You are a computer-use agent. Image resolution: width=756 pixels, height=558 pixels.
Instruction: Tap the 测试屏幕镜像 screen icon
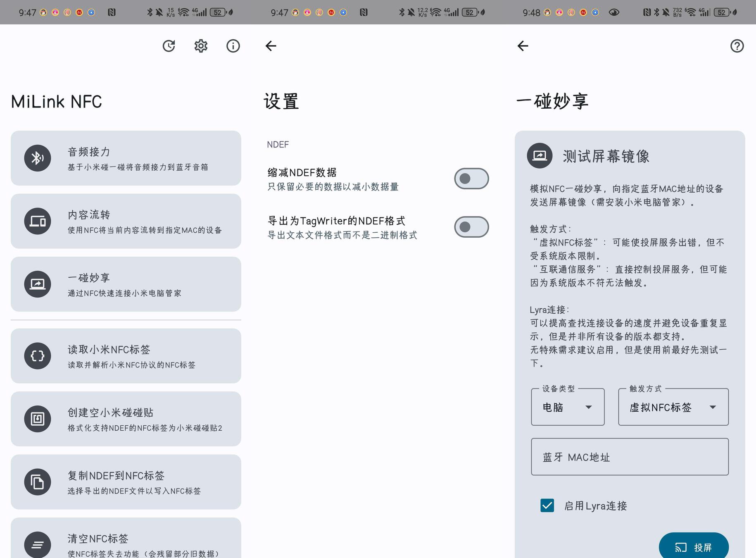tap(540, 155)
